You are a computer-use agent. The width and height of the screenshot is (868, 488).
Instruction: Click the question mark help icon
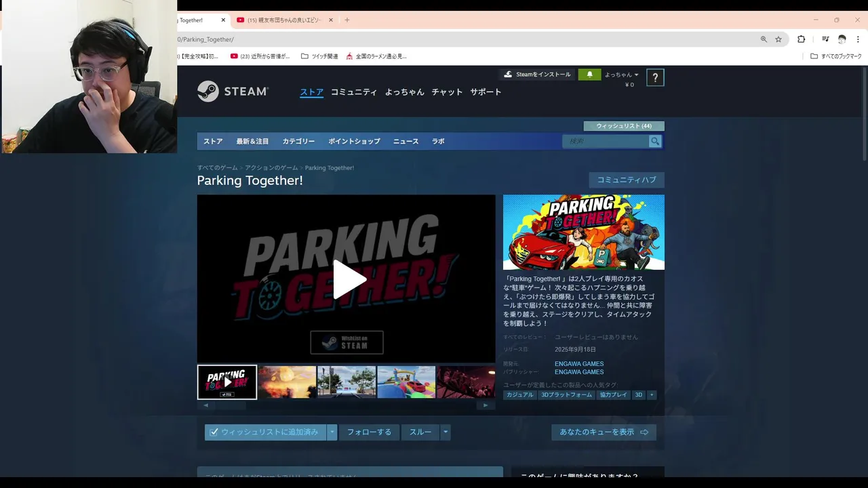point(655,78)
